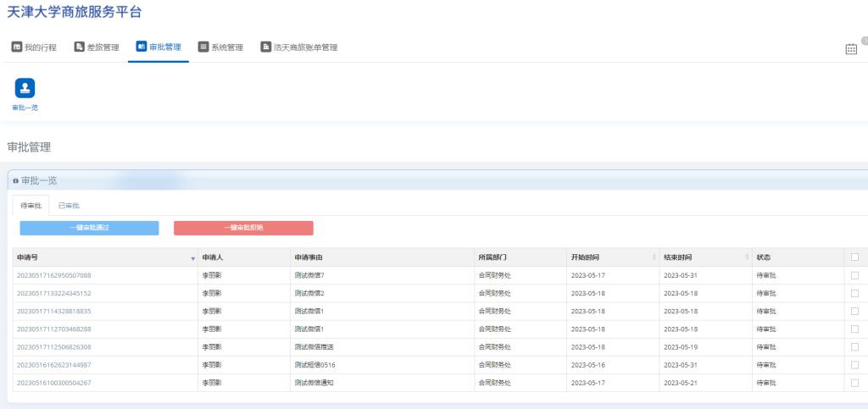Open application 20230516100300504267 link

point(54,383)
